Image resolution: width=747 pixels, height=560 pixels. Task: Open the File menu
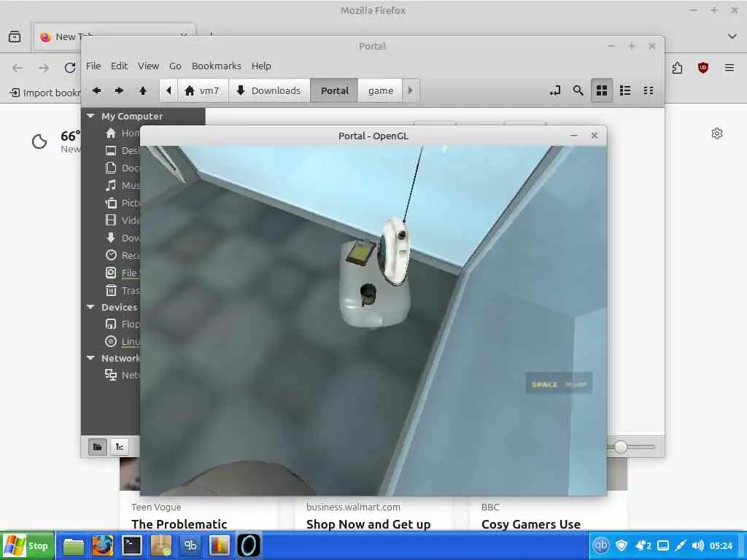(93, 66)
